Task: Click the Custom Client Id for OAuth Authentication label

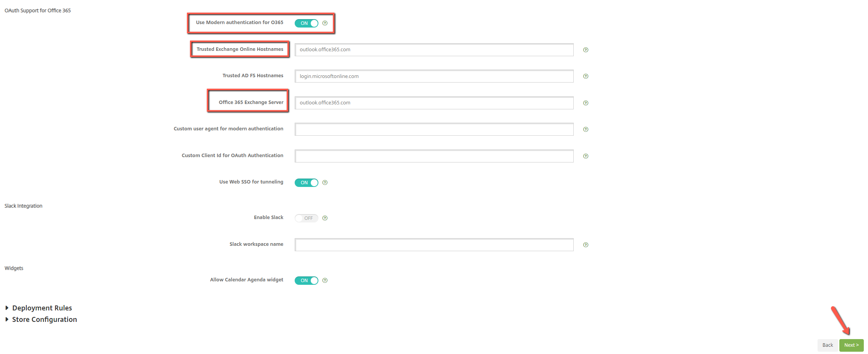Action: (232, 156)
